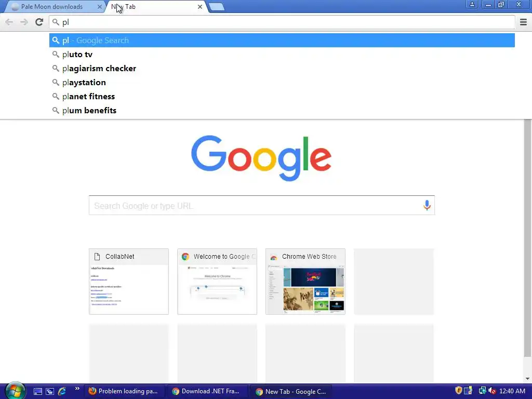Close the New Tab tab
Image resolution: width=532 pixels, height=399 pixels.
[x=200, y=6]
